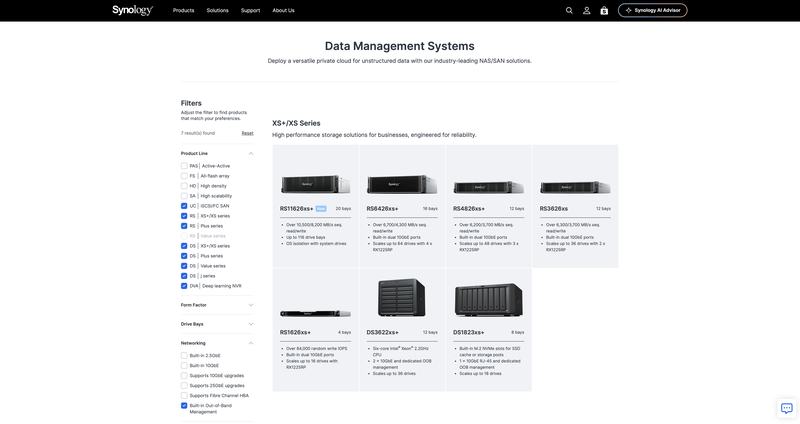Open the DS3622xs+ product image
Screen dimensions: 800x424
click(402, 297)
